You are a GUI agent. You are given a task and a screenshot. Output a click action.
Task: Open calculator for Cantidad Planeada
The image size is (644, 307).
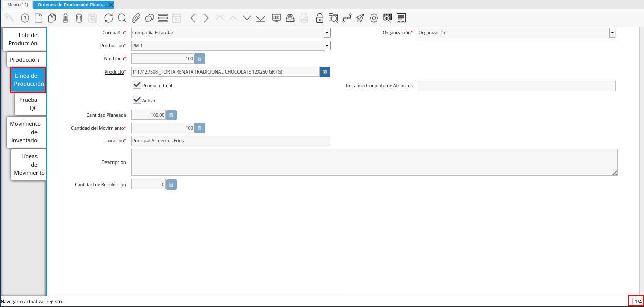[172, 115]
